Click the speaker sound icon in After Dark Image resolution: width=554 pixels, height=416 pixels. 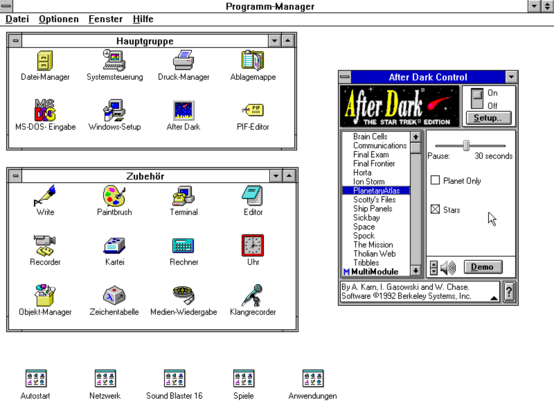click(449, 268)
